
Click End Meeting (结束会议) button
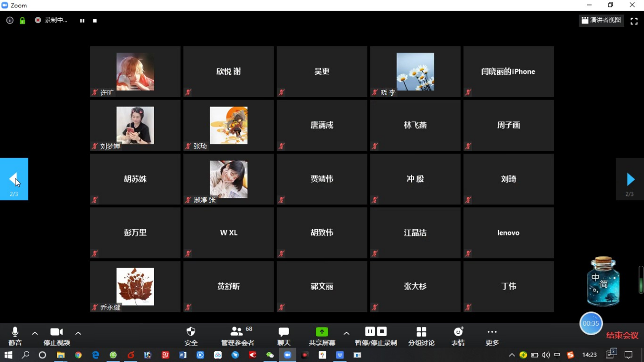622,336
